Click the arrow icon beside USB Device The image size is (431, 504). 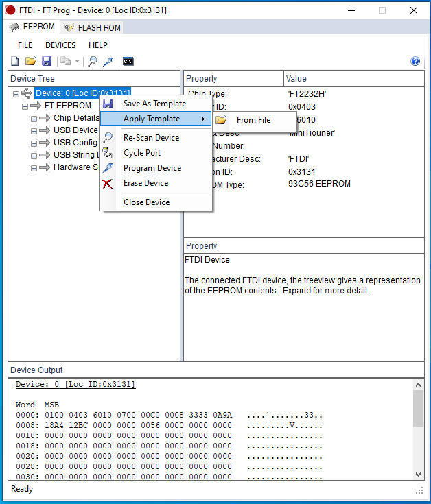(x=45, y=130)
